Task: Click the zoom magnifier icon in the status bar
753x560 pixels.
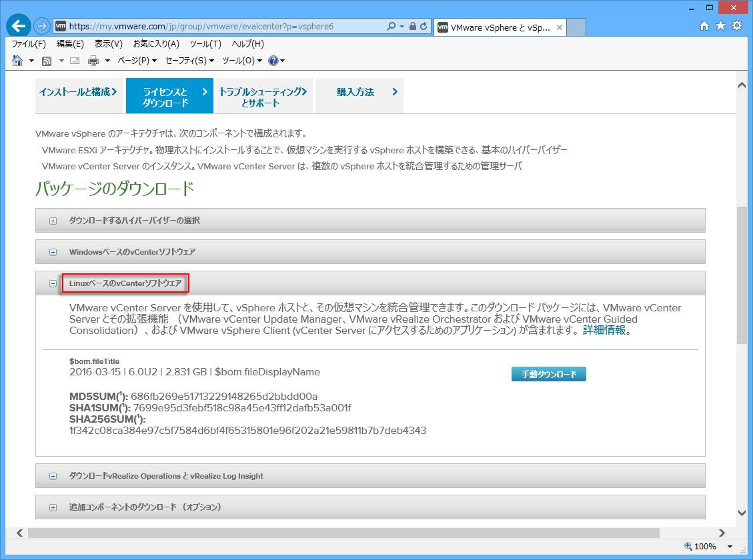Action: pos(688,546)
